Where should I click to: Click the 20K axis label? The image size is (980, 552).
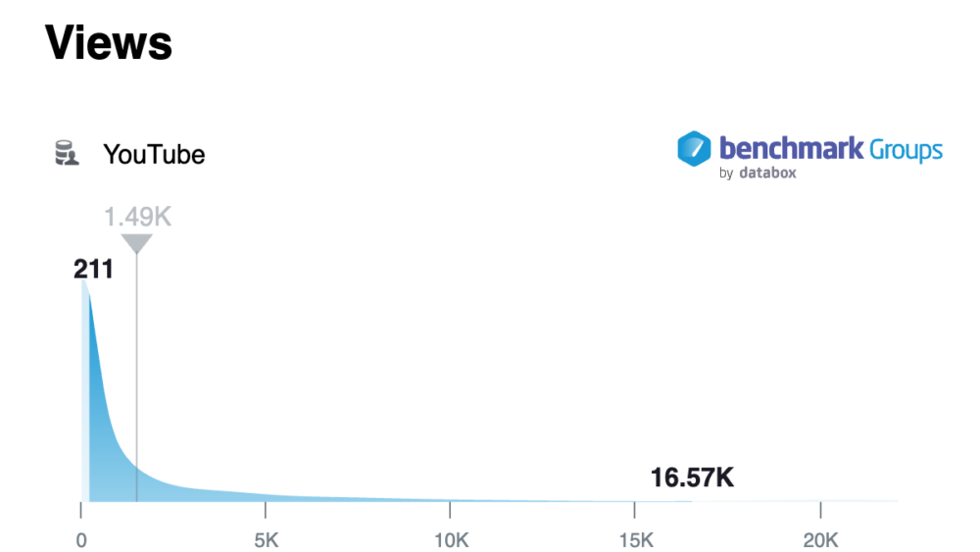pyautogui.click(x=820, y=540)
